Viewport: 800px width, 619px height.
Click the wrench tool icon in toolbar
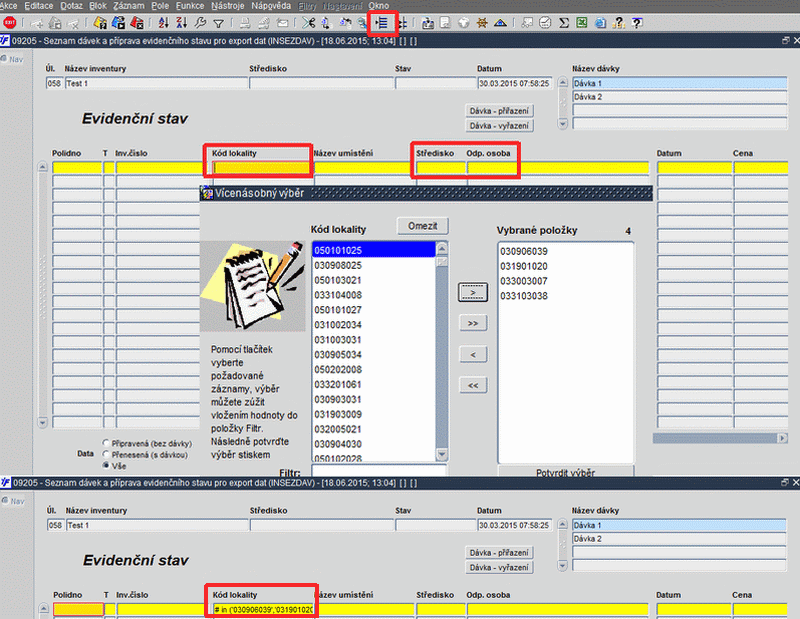(x=200, y=23)
